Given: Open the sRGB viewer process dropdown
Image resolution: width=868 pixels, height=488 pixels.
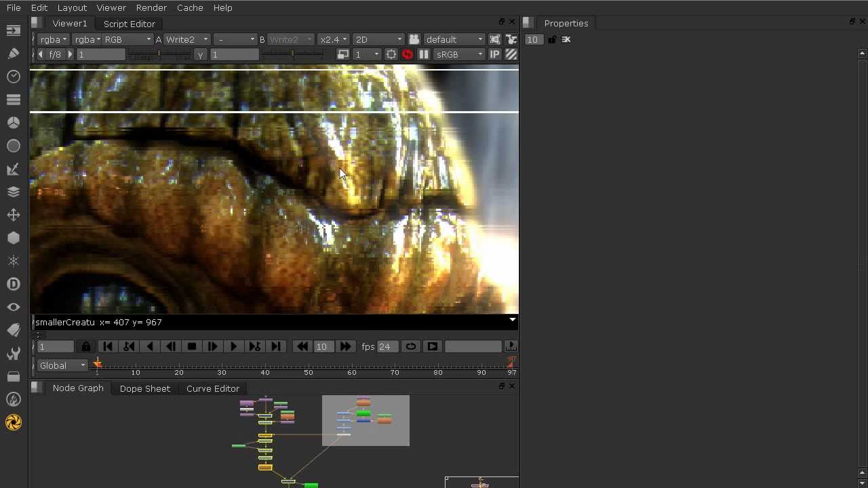Looking at the screenshot, I should tap(459, 54).
